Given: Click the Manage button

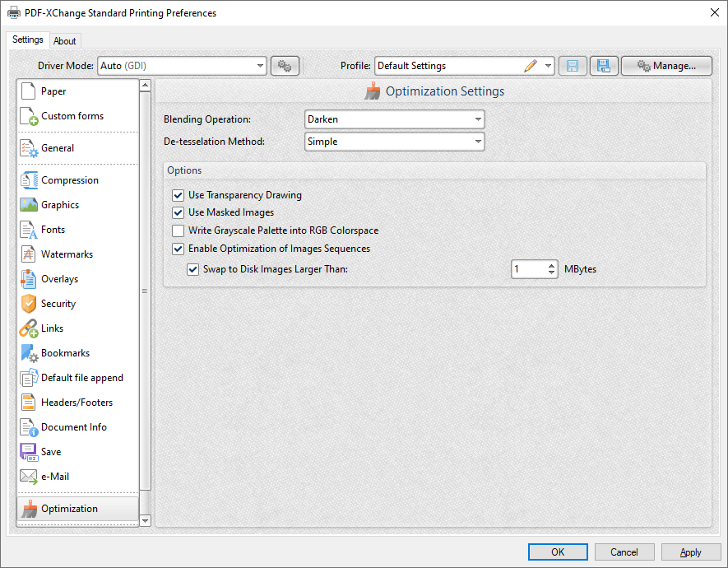Looking at the screenshot, I should click(x=666, y=65).
